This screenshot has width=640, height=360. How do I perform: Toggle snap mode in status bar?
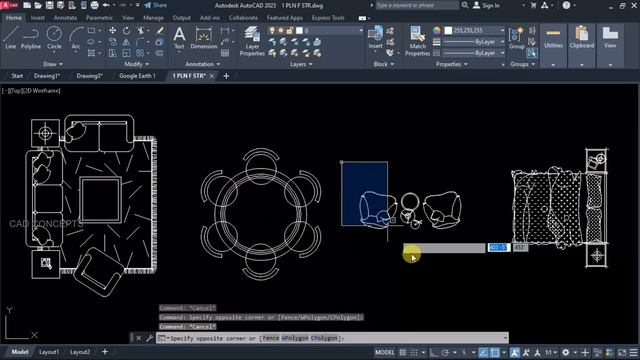(x=414, y=352)
